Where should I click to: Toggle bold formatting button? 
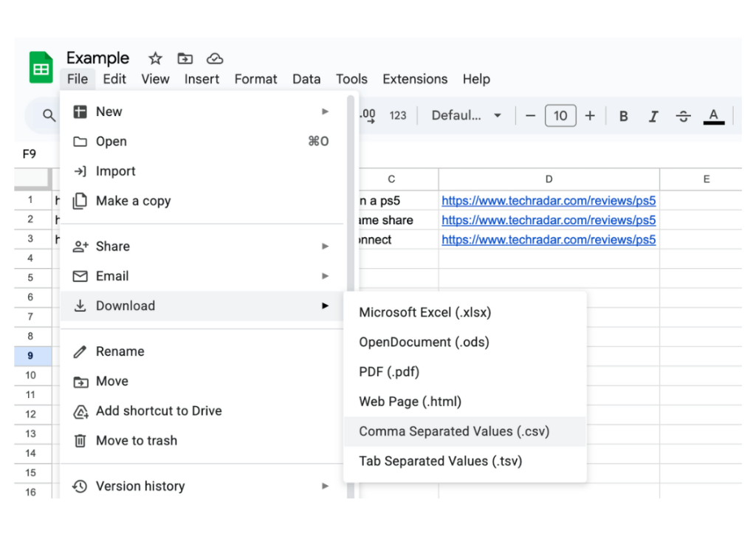click(x=623, y=116)
